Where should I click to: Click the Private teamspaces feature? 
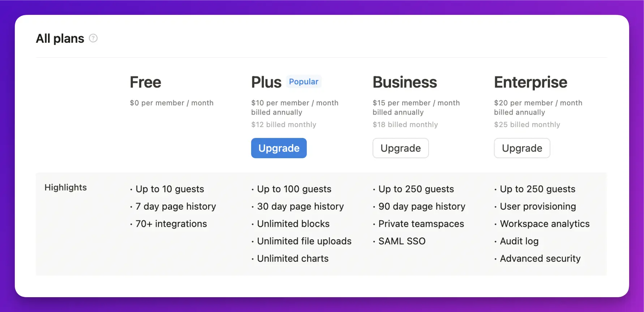coord(421,224)
